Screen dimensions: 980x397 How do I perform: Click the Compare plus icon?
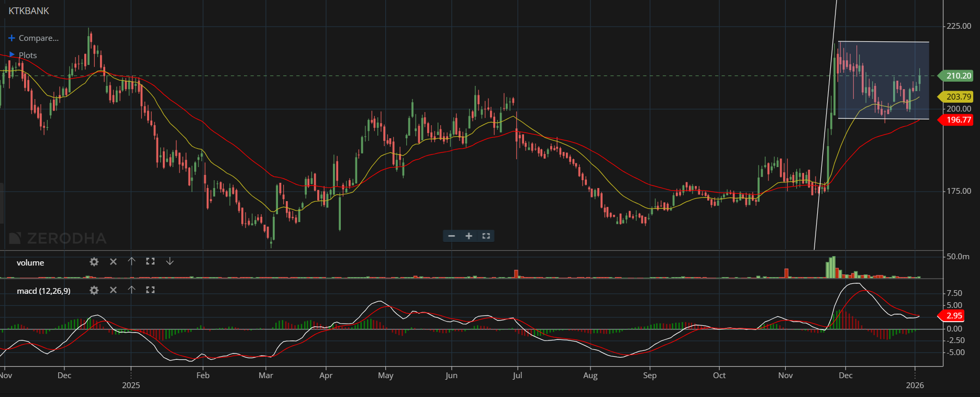click(12, 38)
